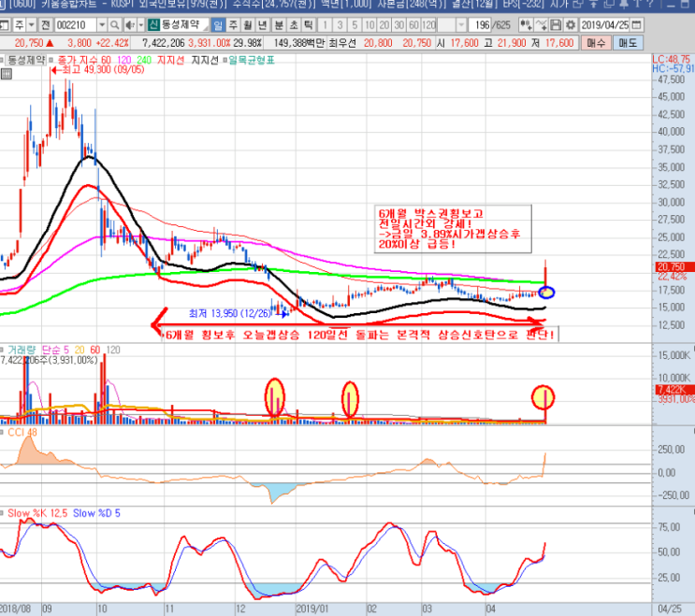Select the daily 일 chart period toggle
695x616 pixels.
218,25
